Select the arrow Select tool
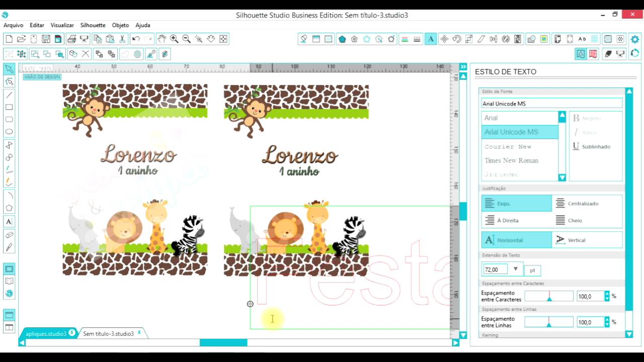 click(x=9, y=69)
